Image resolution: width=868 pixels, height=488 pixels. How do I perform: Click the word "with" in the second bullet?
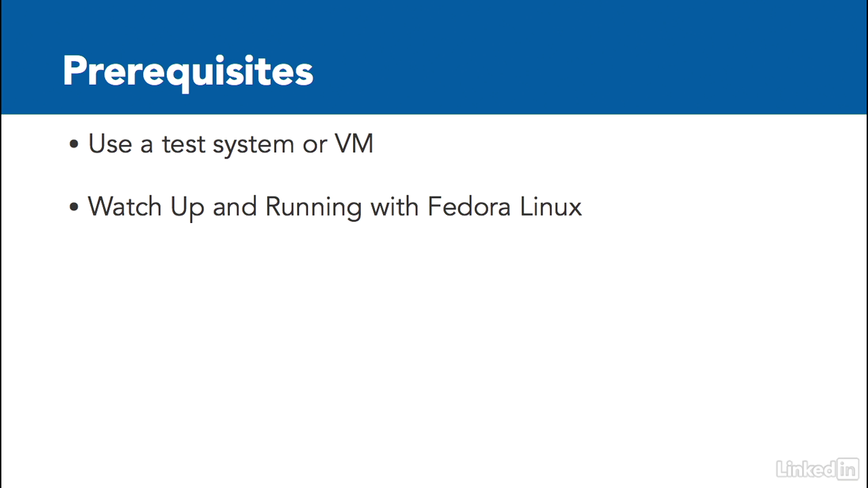[x=395, y=206]
